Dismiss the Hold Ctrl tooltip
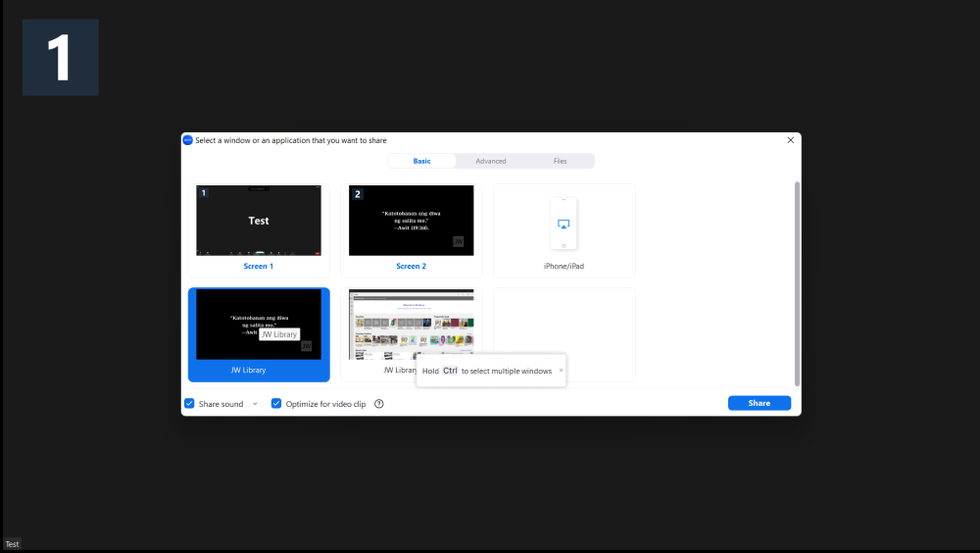 (561, 371)
